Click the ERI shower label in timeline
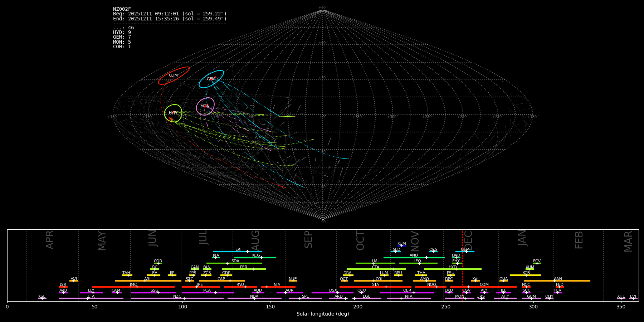Viewport: 644px width, 322px height. click(239, 250)
